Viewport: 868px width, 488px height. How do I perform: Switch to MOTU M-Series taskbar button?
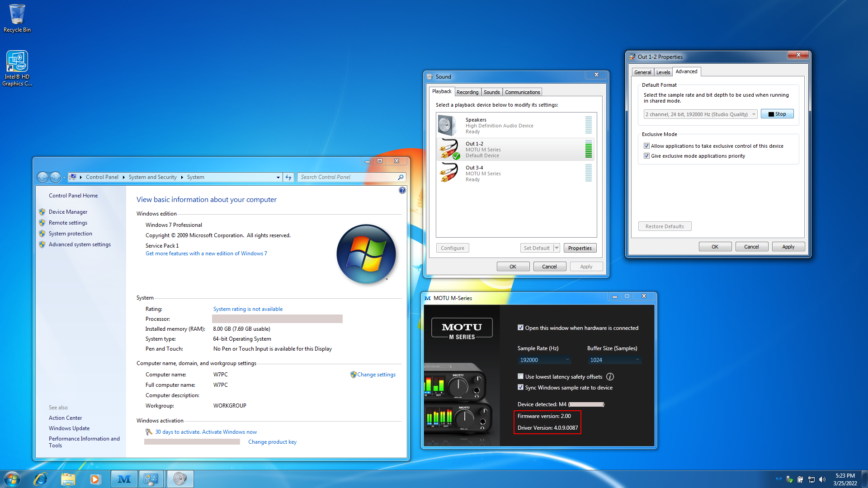(124, 479)
